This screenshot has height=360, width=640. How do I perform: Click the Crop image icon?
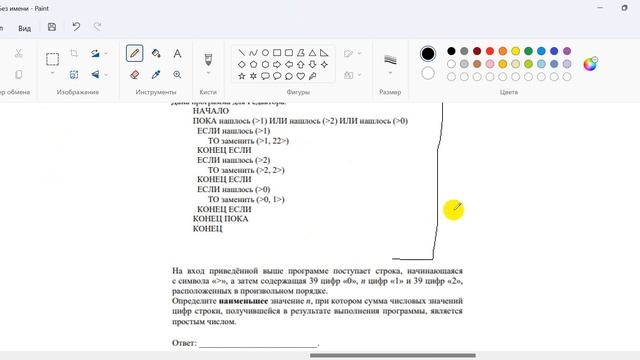(74, 53)
